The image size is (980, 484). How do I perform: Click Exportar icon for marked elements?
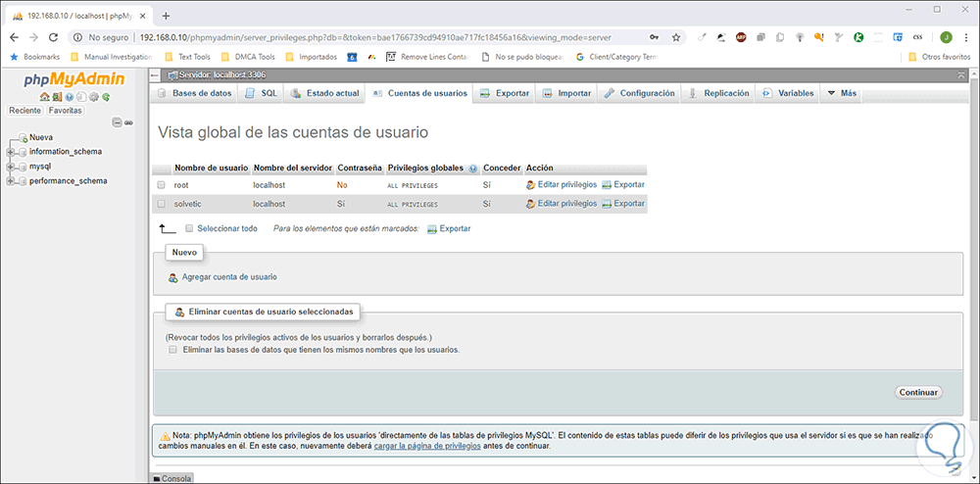431,228
